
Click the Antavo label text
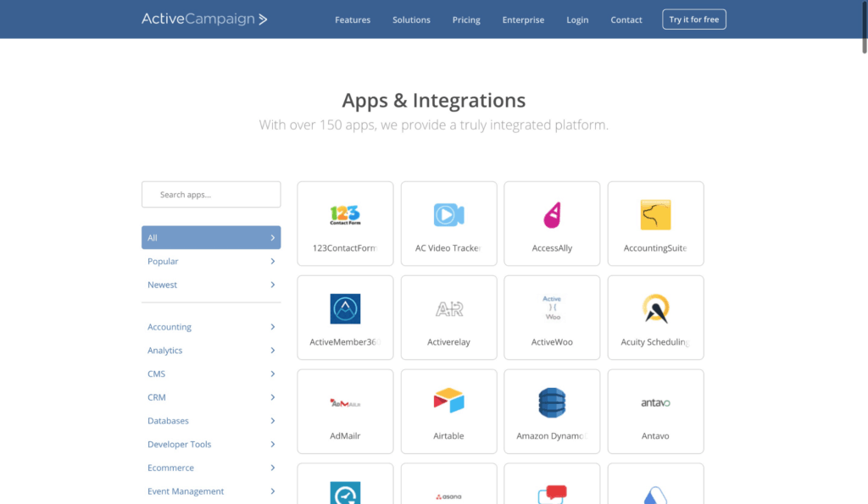click(655, 436)
